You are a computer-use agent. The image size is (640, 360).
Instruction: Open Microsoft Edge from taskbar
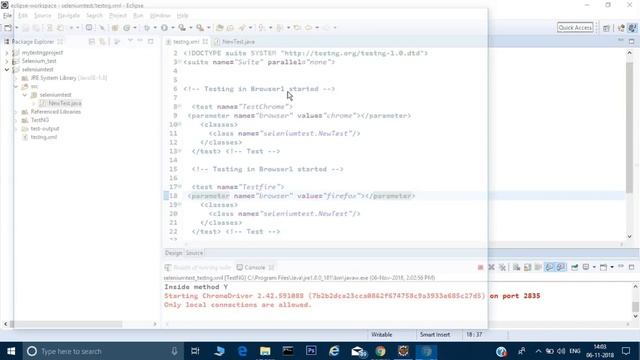[x=242, y=351]
